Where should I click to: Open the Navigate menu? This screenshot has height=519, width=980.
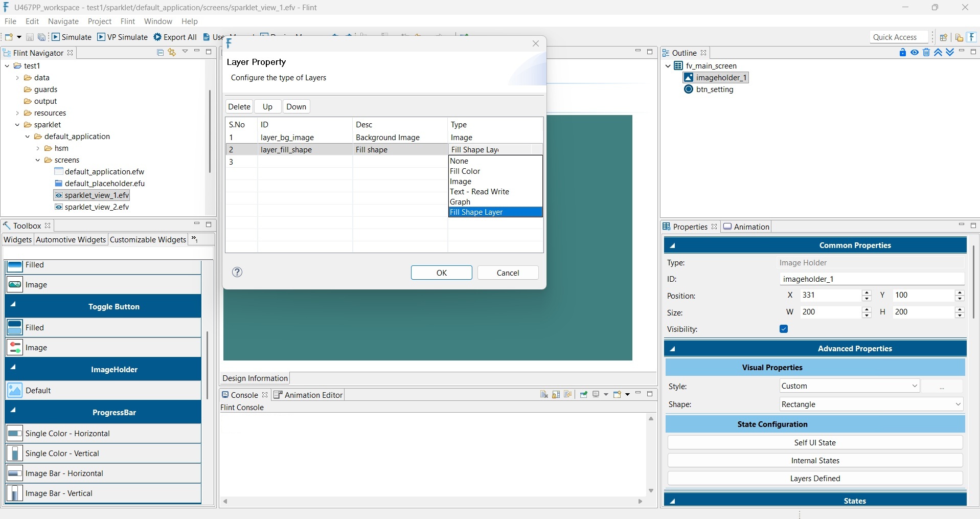coord(63,21)
